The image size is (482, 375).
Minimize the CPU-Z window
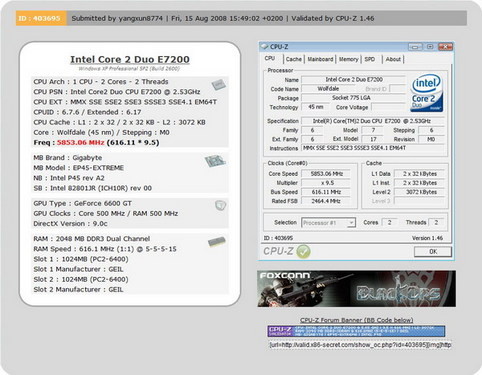(415, 47)
